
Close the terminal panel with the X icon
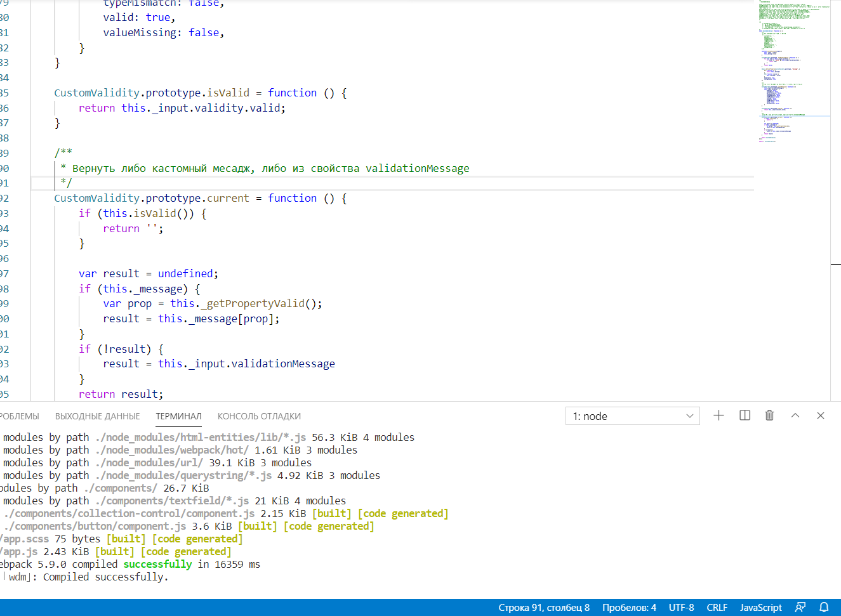pos(821,416)
